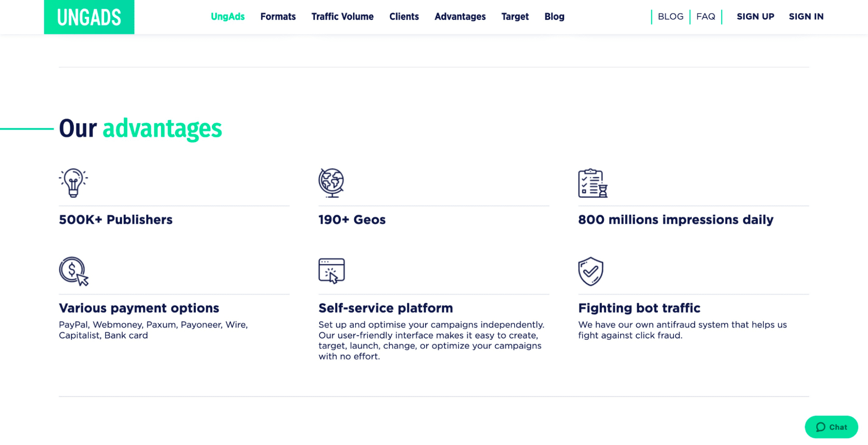Select Traffic Volume in the navigation
Viewport: 868px width, 445px height.
pos(342,17)
